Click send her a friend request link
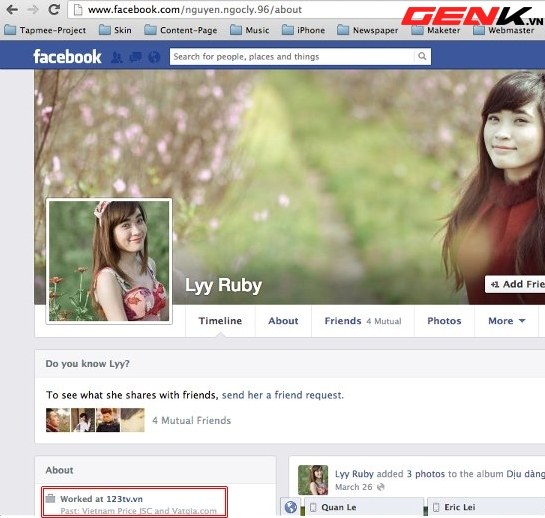545x518 pixels. click(283, 395)
